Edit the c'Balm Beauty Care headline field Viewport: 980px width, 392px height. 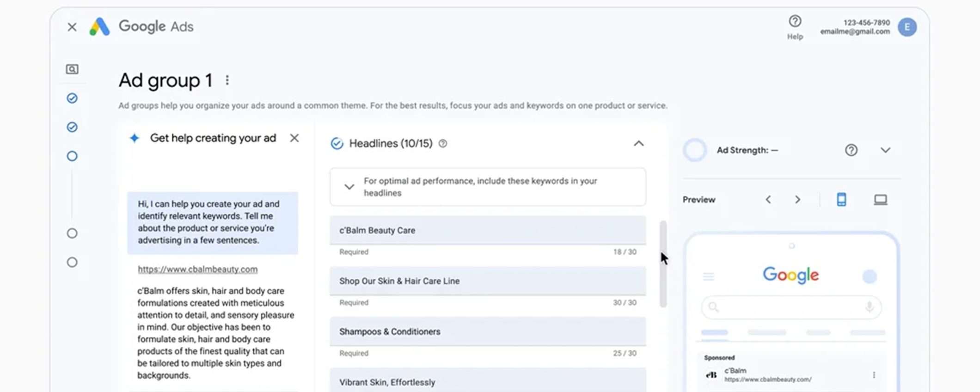point(487,230)
